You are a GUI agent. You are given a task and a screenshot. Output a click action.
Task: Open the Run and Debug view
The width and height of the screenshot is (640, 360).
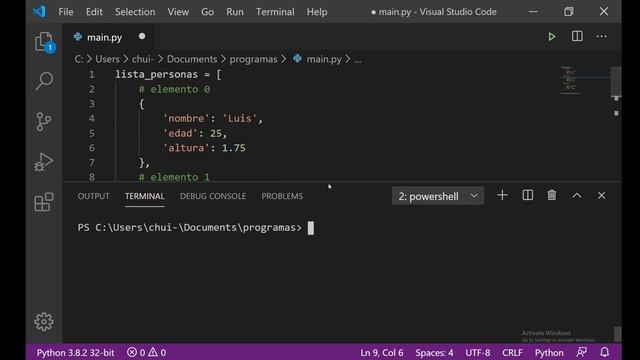coord(44,162)
